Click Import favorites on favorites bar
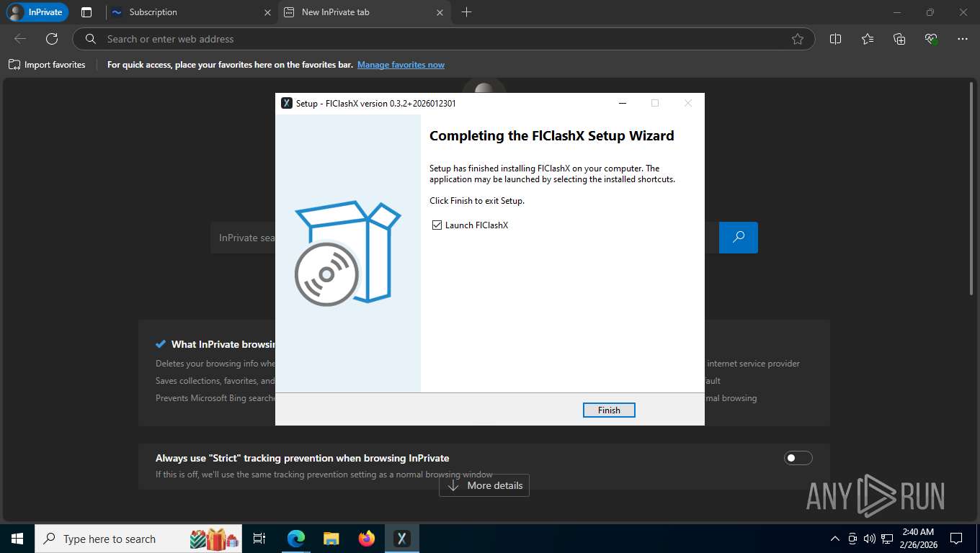The width and height of the screenshot is (980, 553). click(x=47, y=65)
